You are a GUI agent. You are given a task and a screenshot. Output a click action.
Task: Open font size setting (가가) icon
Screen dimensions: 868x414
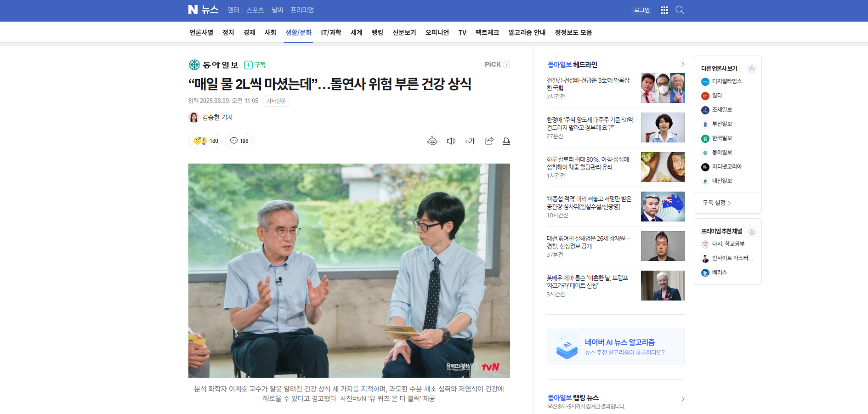pos(470,141)
